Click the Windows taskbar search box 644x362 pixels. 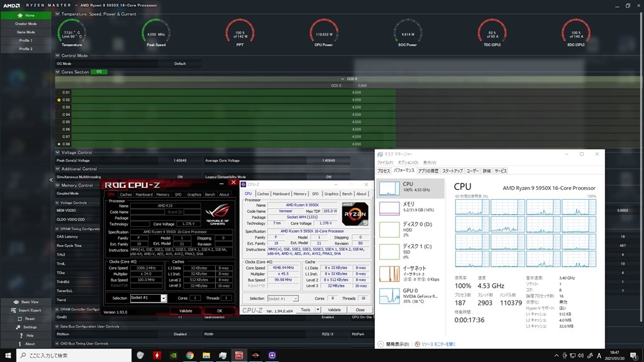point(74,356)
